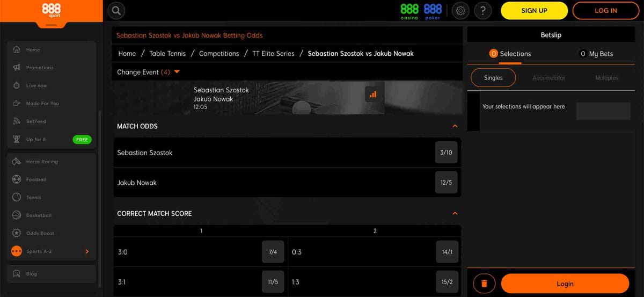This screenshot has height=297, width=644.
Task: Switch to My Bets tab
Action: tap(596, 54)
